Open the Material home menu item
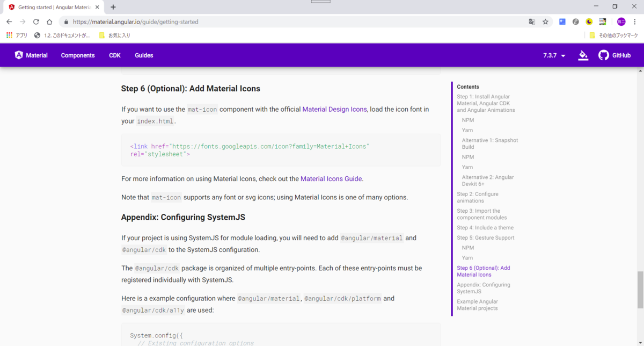 click(31, 55)
